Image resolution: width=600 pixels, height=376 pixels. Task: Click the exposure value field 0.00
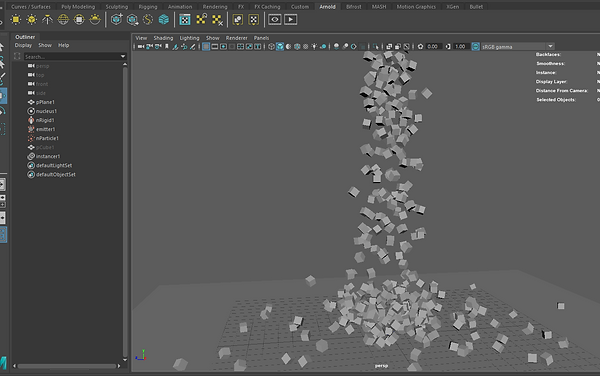click(433, 47)
